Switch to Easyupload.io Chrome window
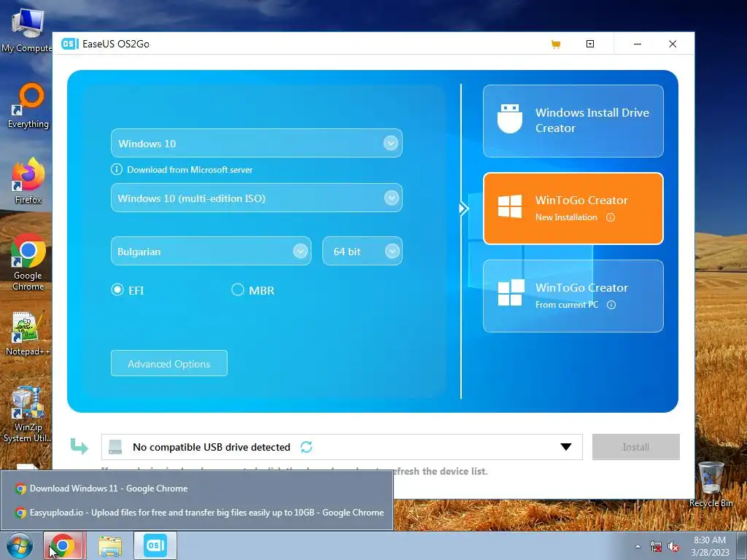This screenshot has width=747, height=560. 197,513
